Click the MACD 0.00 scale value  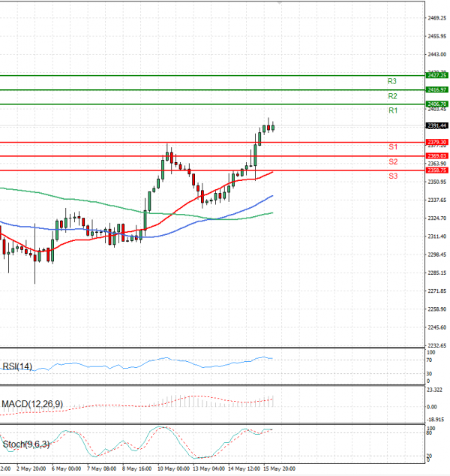pos(432,407)
